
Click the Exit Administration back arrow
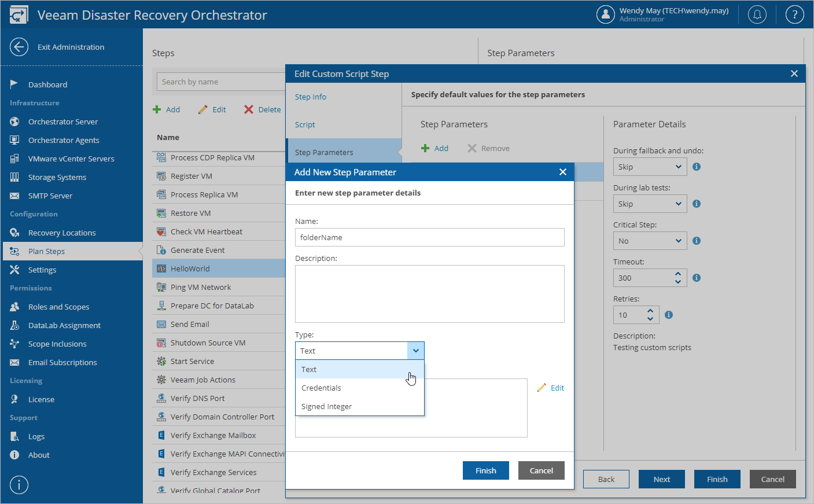[x=19, y=47]
